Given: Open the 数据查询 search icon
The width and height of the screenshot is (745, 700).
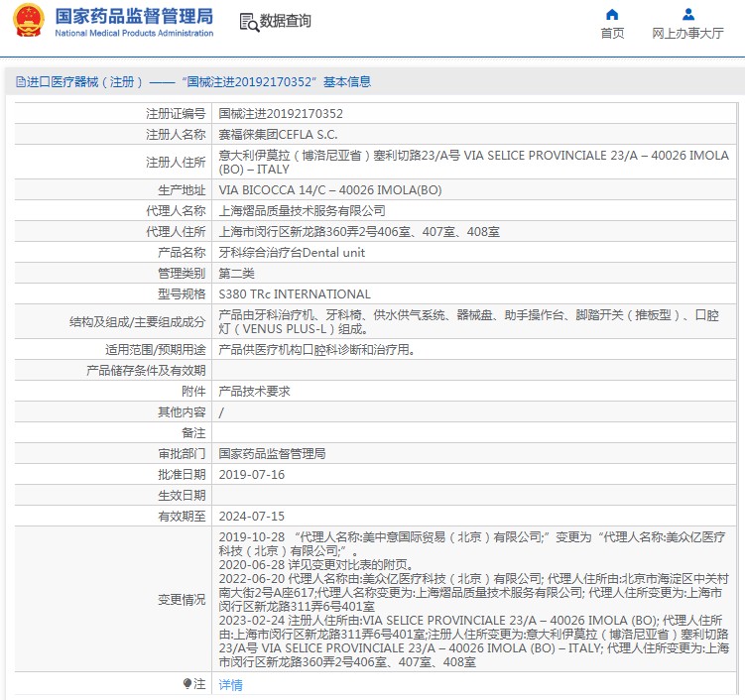Looking at the screenshot, I should point(249,22).
